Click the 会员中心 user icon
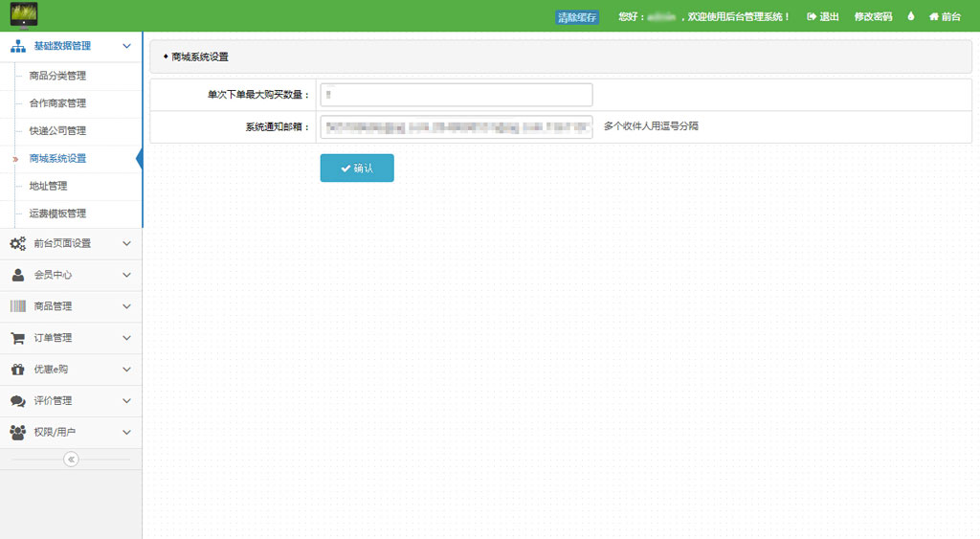The width and height of the screenshot is (980, 539). 18,275
